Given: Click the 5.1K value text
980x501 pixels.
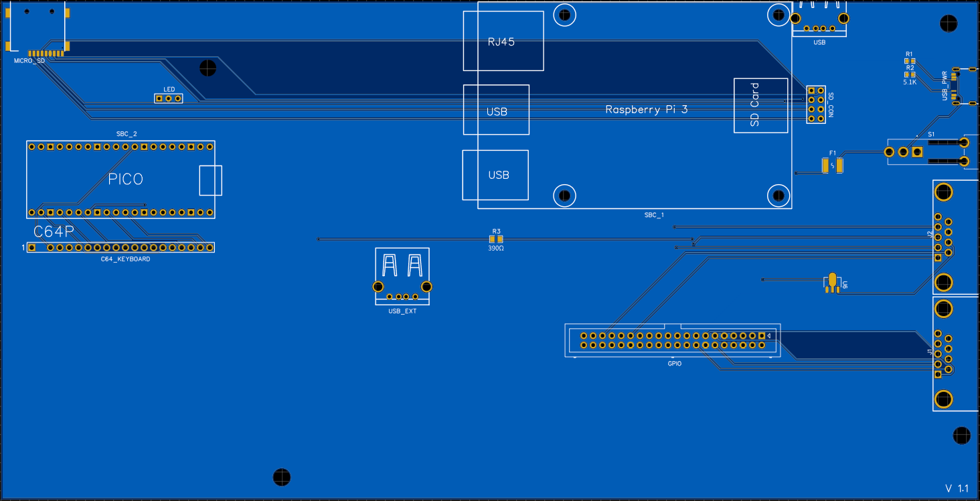Looking at the screenshot, I should [910, 82].
